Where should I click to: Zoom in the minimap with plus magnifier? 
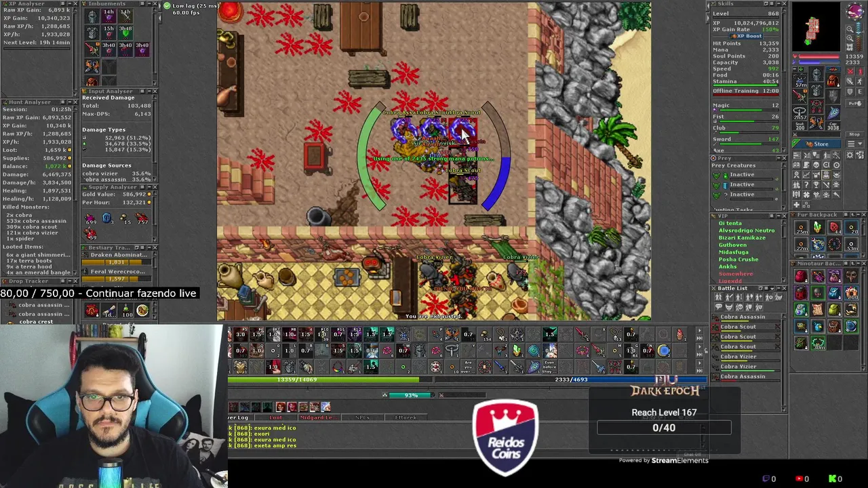850,38
